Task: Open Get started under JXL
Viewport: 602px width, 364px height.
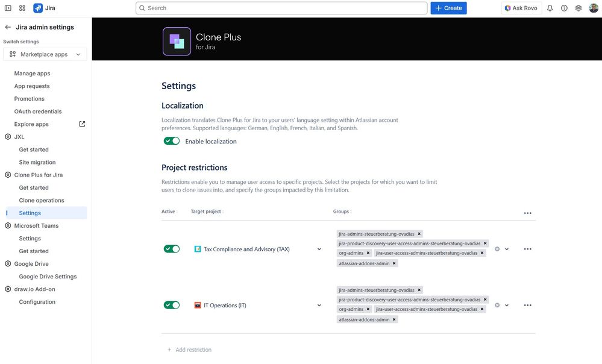Action: coord(34,149)
